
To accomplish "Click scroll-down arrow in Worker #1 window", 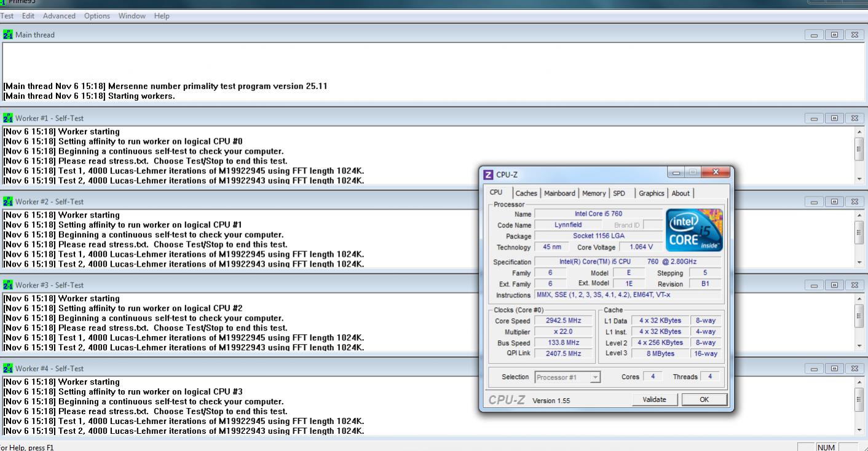I will pyautogui.click(x=859, y=179).
